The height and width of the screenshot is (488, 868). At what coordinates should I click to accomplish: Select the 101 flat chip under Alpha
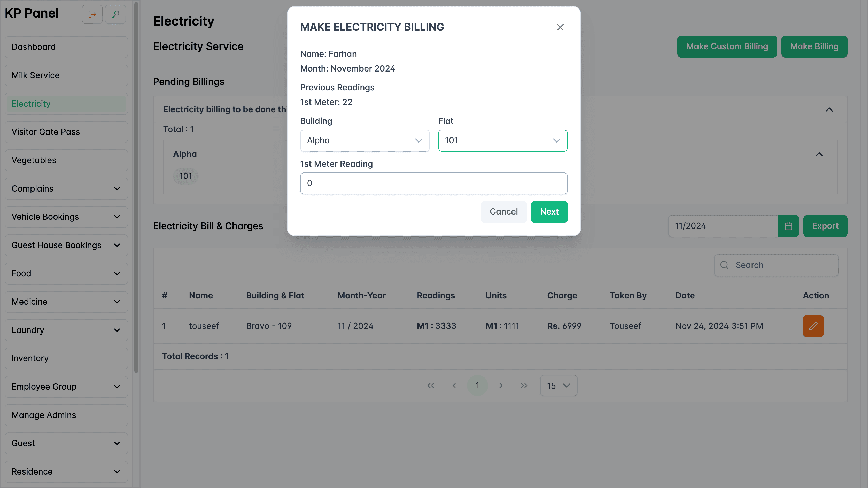(x=186, y=176)
